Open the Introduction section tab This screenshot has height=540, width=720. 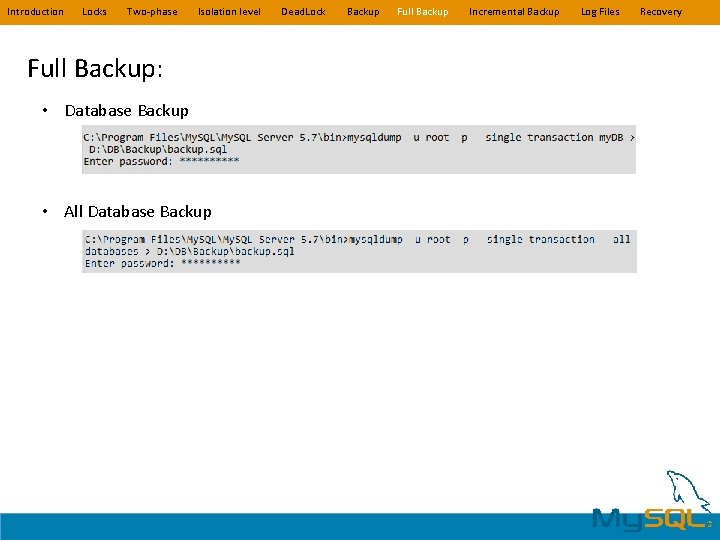35,12
